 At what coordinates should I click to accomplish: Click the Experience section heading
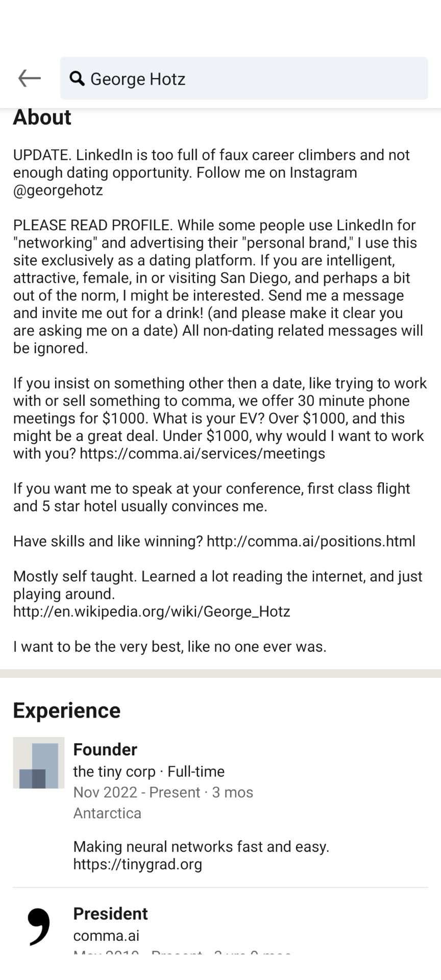[66, 710]
